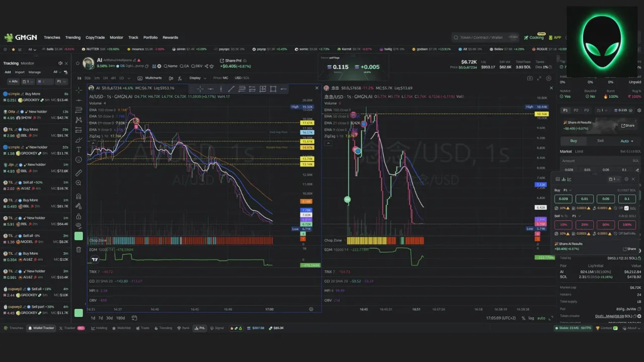Open the Rewards page
Screen dimensions: 644x362
[170, 37]
